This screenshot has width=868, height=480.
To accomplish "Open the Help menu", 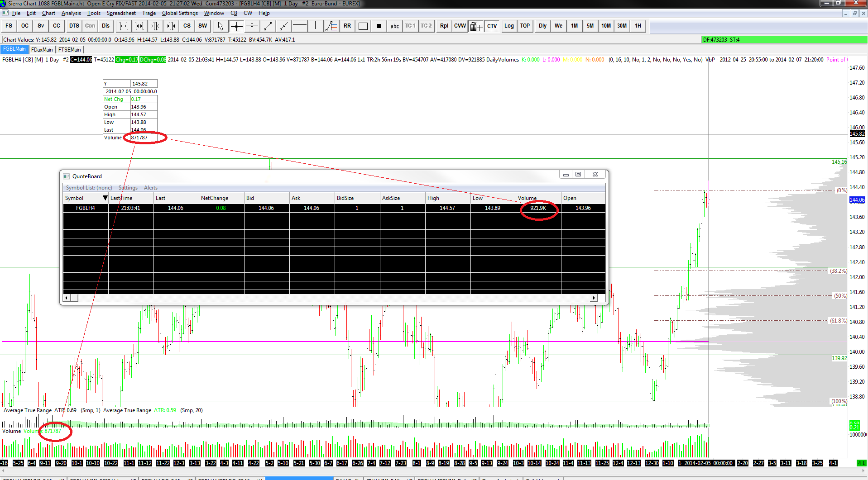I will [264, 13].
